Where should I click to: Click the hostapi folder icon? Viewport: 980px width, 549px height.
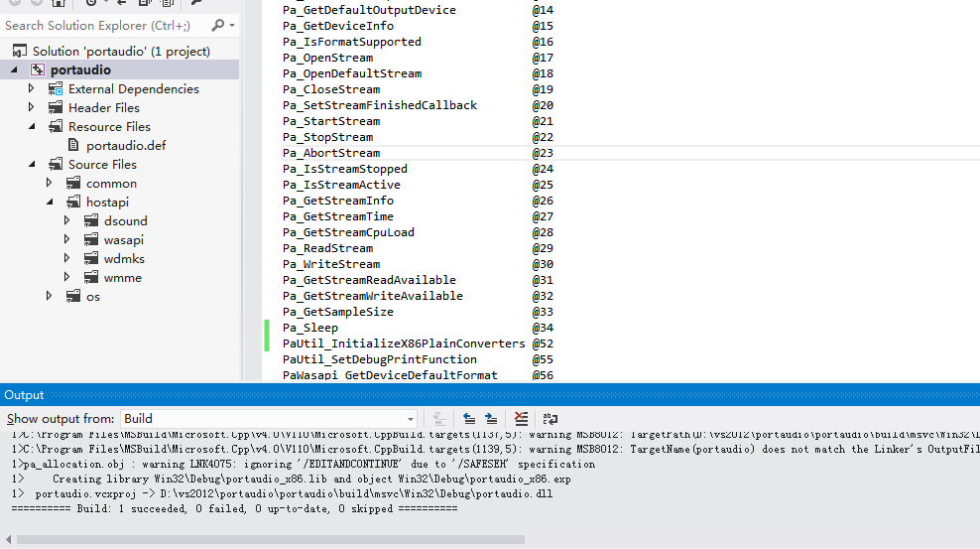coord(73,202)
